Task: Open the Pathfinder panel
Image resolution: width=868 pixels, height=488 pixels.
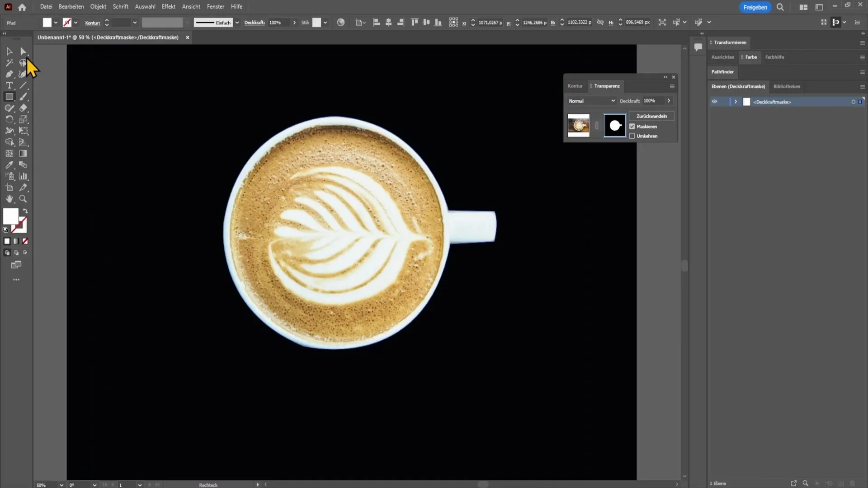Action: [722, 72]
